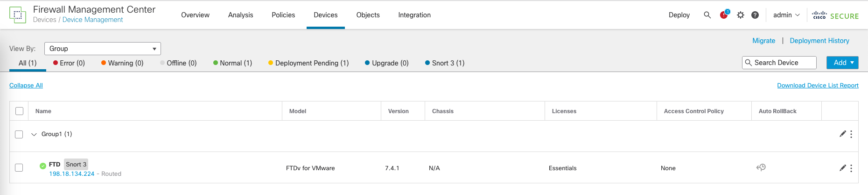Click the edit pencil for Group1
This screenshot has width=868, height=195.
[842, 134]
